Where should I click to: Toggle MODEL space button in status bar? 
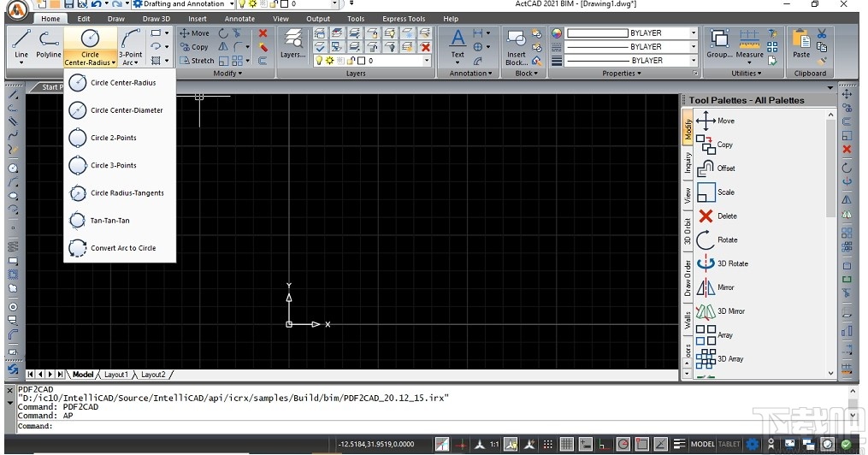(x=702, y=444)
